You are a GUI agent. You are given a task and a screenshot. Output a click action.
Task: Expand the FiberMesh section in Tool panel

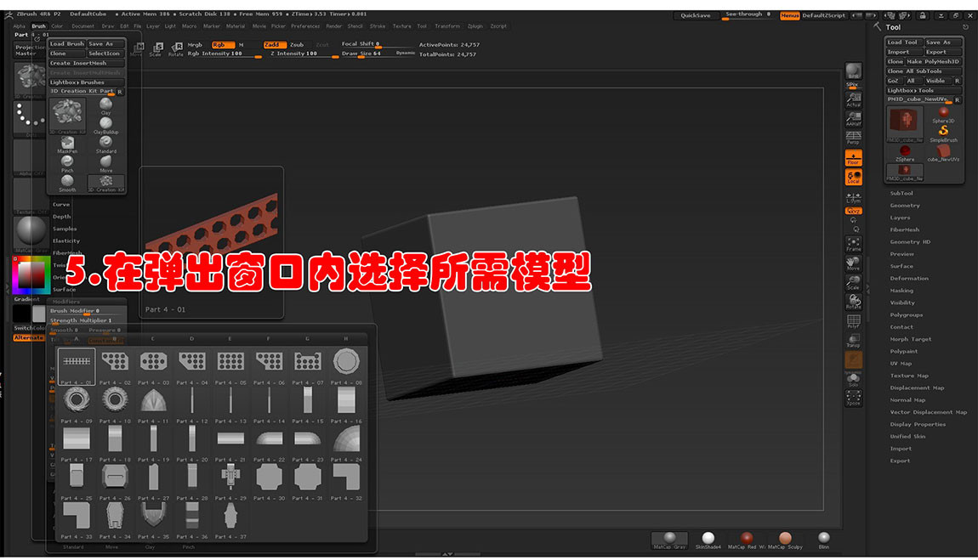[x=904, y=229]
